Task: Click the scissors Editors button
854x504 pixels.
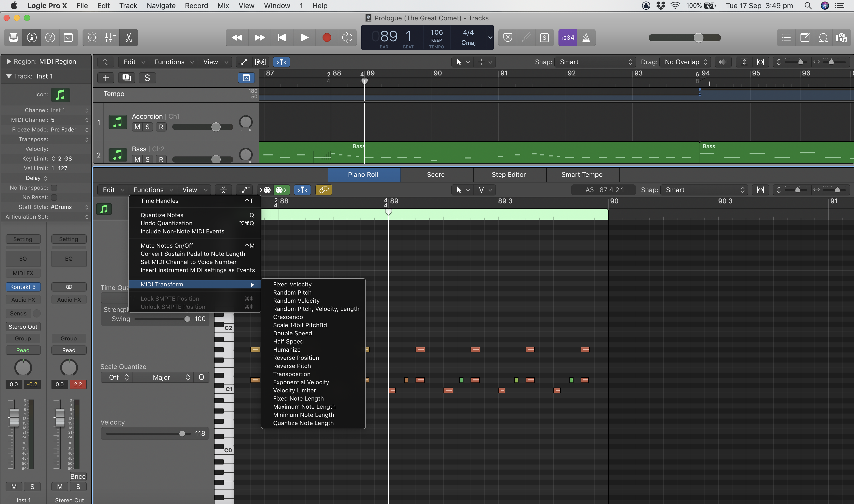Action: click(x=129, y=37)
